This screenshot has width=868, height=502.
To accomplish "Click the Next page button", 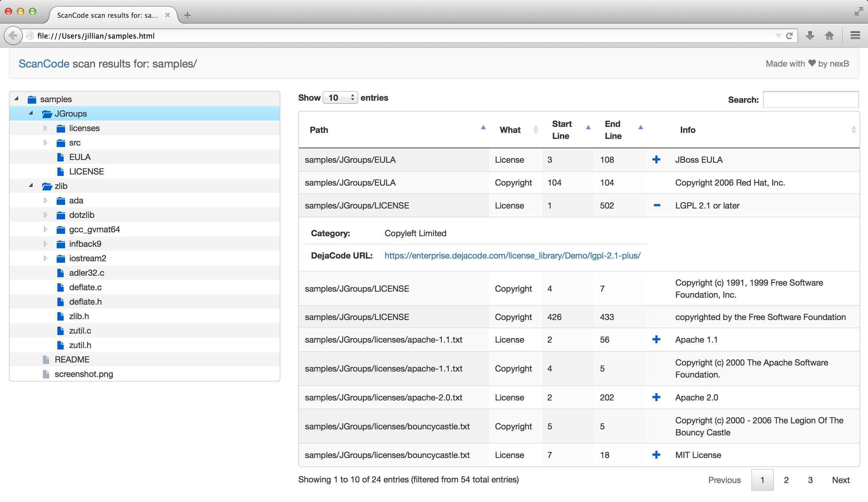I will tap(840, 479).
